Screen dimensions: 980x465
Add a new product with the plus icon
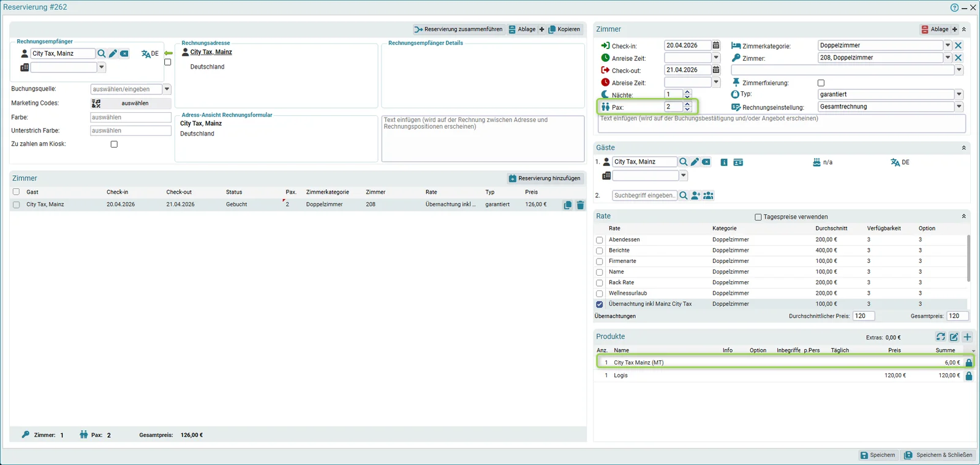pos(967,337)
